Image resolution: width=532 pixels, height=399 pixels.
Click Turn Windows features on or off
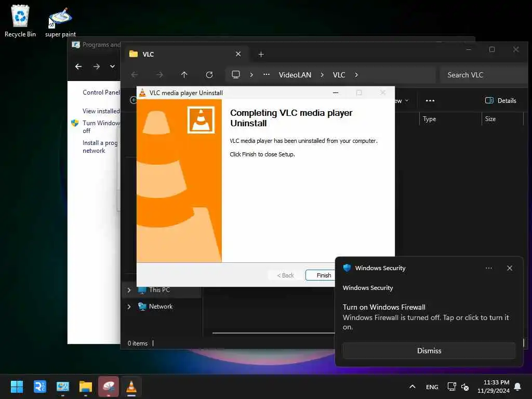coord(101,127)
